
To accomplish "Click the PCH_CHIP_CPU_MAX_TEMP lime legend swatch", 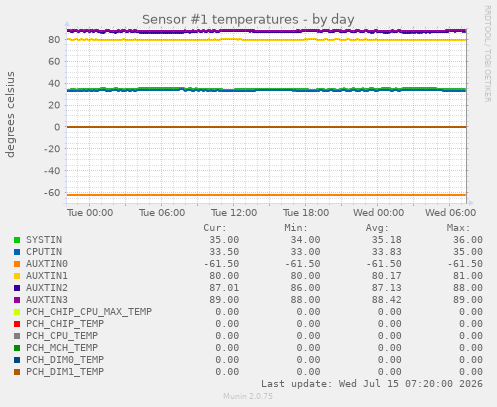I will pyautogui.click(x=17, y=312).
